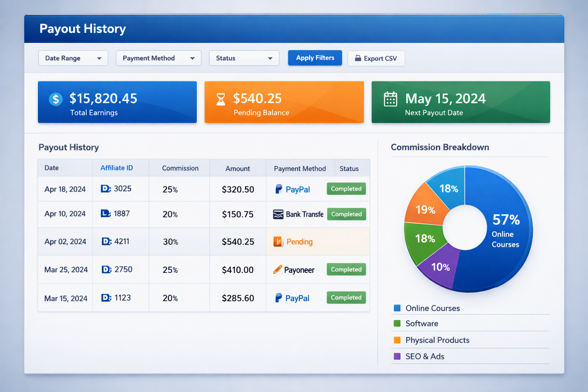Viewport: 588px width, 392px height.
Task: Select the Online Courses legend entry
Action: tap(433, 308)
